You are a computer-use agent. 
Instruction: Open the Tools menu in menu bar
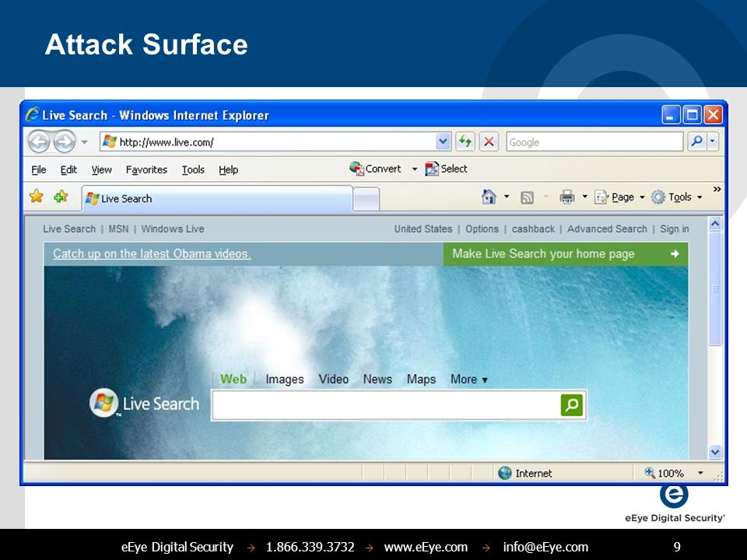193,170
